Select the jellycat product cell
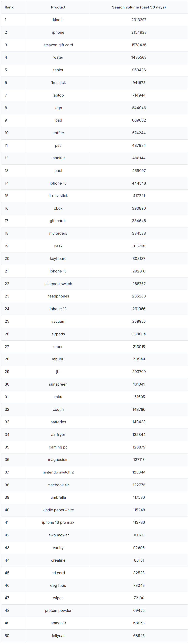The width and height of the screenshot is (190, 644). point(58,636)
